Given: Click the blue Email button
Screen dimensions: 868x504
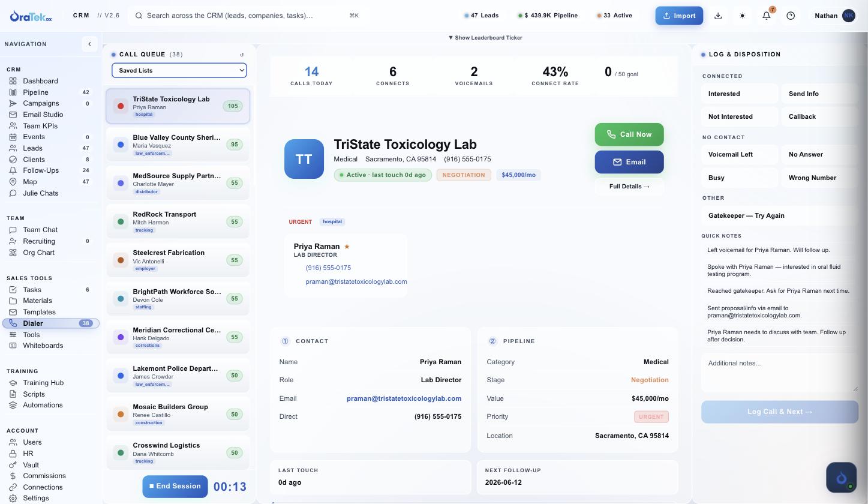Looking at the screenshot, I should [629, 162].
